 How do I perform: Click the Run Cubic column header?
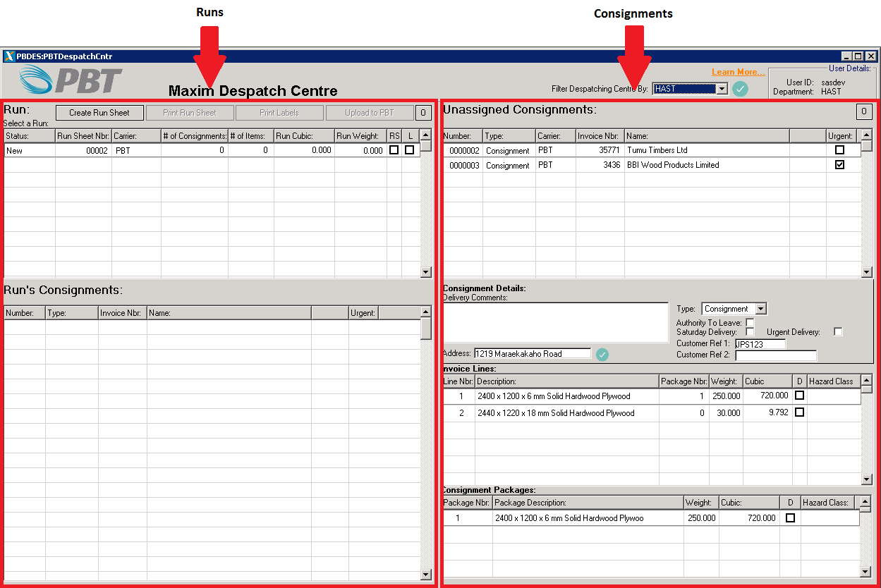[304, 135]
